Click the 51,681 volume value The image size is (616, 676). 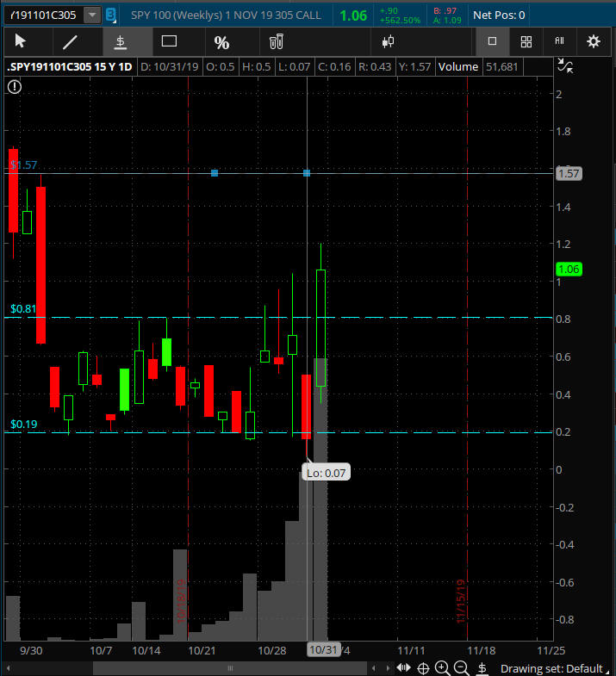(x=501, y=67)
